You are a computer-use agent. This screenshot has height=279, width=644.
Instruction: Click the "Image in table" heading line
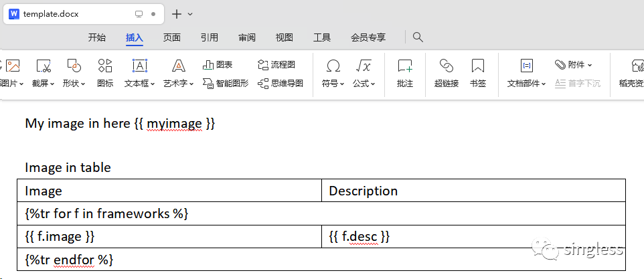(x=68, y=167)
